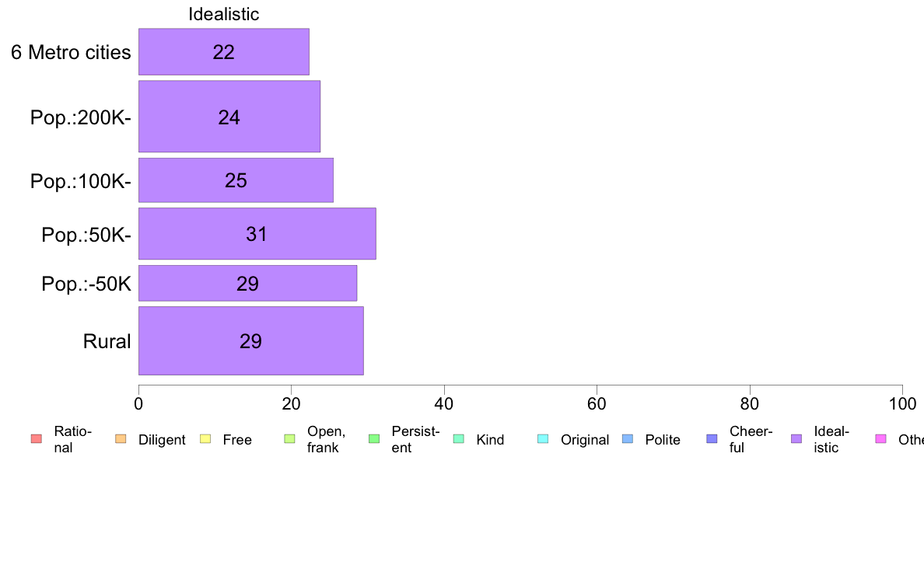Select the Persistent green legend swatch
Viewport: 924px width, 572px height.
374,439
